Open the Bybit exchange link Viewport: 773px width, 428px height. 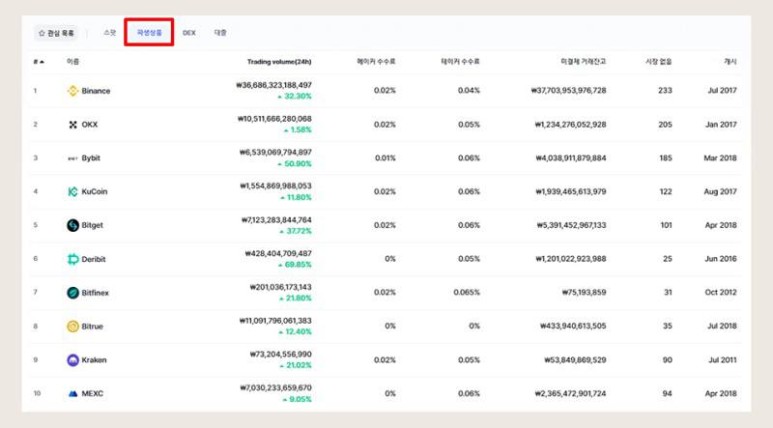click(x=91, y=158)
